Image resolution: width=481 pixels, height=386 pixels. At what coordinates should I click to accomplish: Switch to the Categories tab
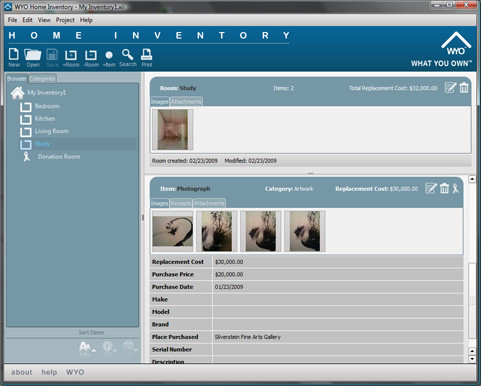tap(42, 79)
